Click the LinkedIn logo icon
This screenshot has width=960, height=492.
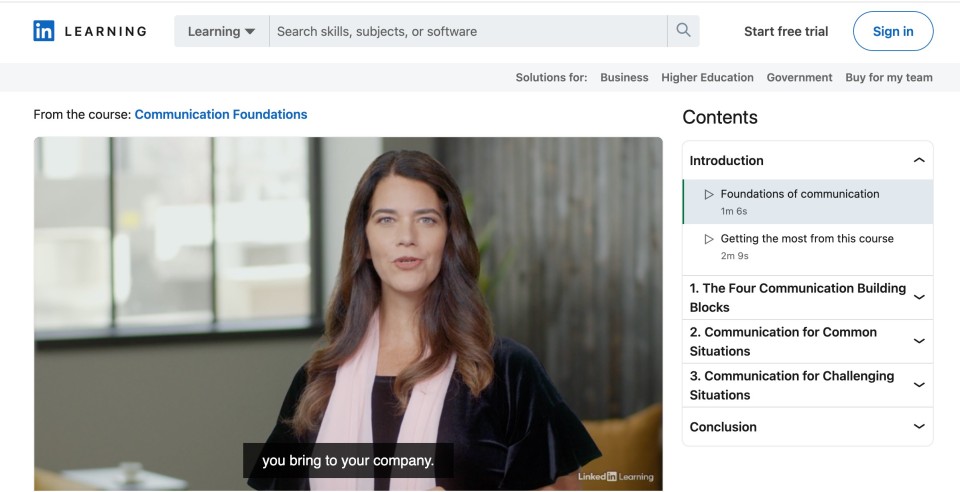click(x=43, y=31)
